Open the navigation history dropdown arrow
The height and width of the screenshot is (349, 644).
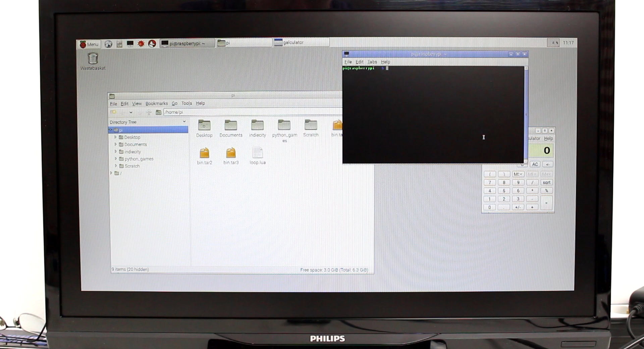(131, 112)
